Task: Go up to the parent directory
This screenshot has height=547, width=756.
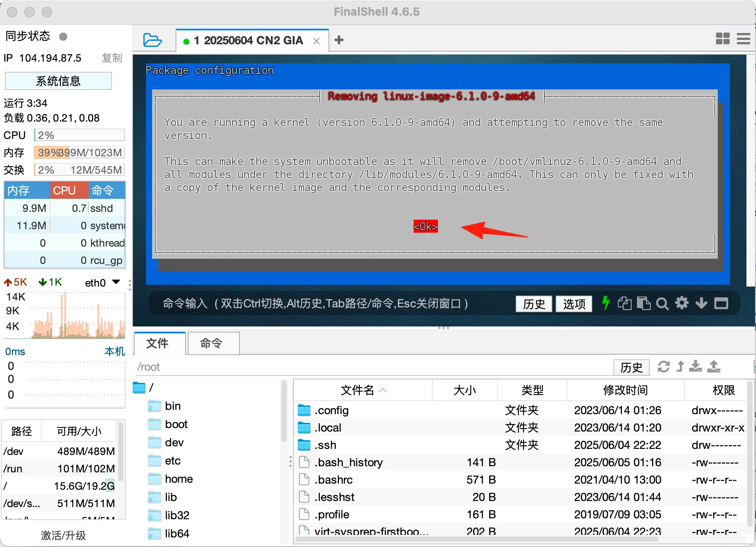Action: pyautogui.click(x=680, y=366)
